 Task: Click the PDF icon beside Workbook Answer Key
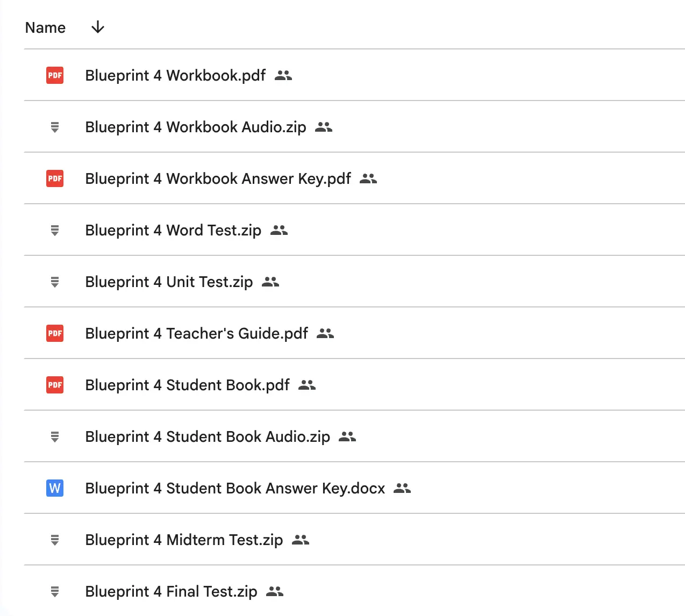pos(55,178)
